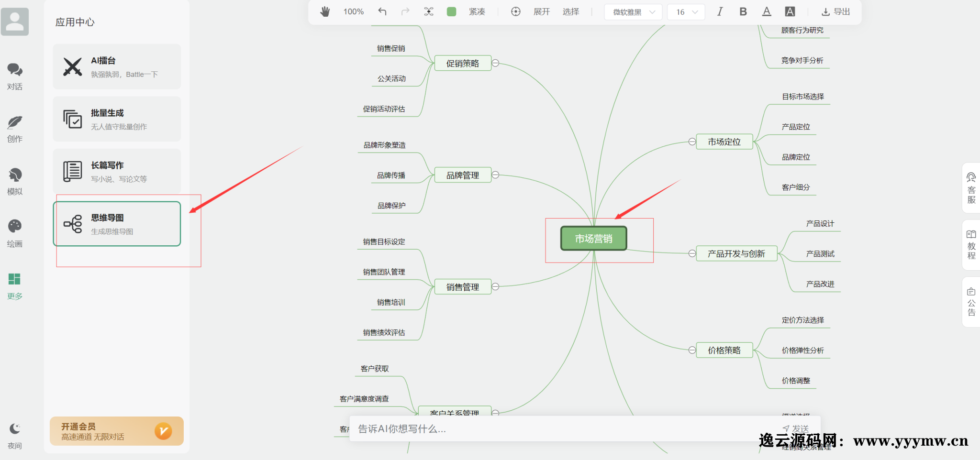Open the layout structure icon
The width and height of the screenshot is (980, 460).
pyautogui.click(x=429, y=11)
